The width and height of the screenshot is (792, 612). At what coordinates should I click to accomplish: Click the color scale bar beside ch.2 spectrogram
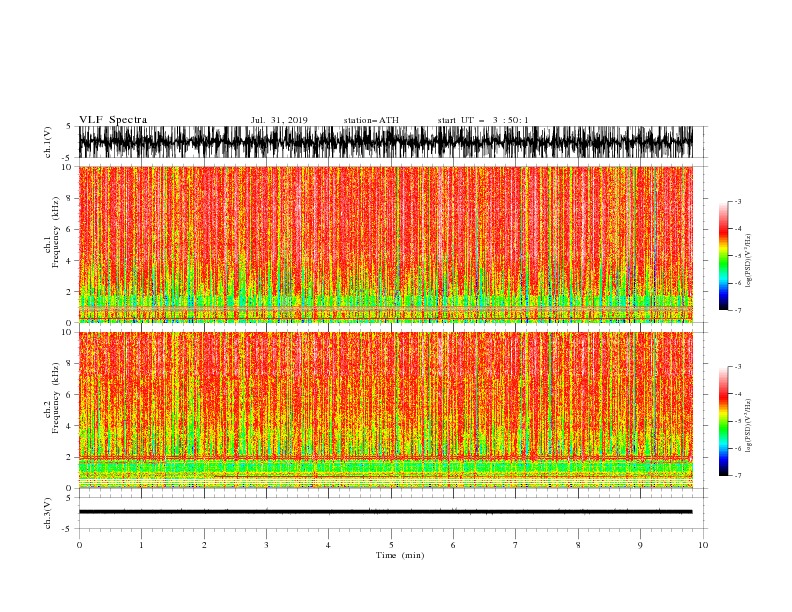(723, 421)
